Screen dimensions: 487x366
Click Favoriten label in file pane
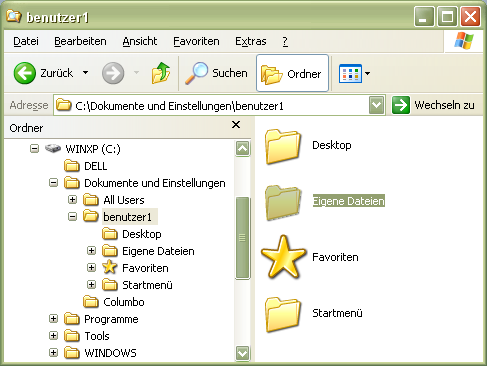[x=335, y=257]
